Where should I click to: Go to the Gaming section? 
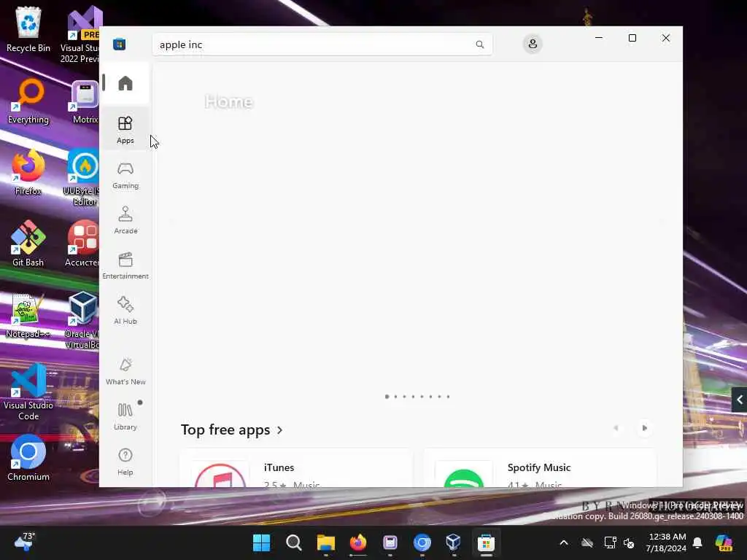coord(125,175)
